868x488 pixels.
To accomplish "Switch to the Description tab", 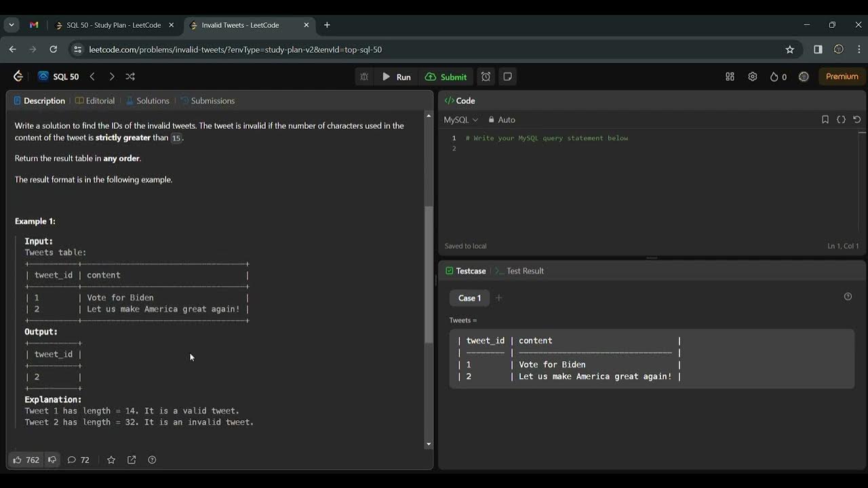I will pos(39,100).
